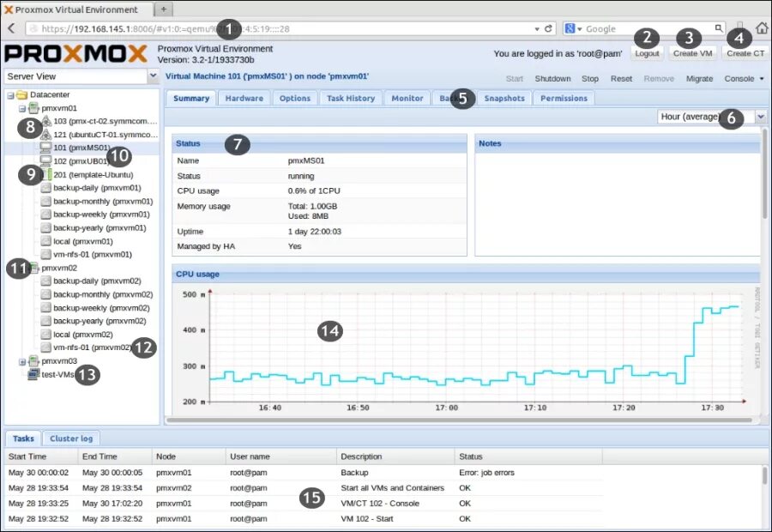Select the Backup task row with job errors
Screen dimensions: 772x532
pyautogui.click(x=304, y=473)
